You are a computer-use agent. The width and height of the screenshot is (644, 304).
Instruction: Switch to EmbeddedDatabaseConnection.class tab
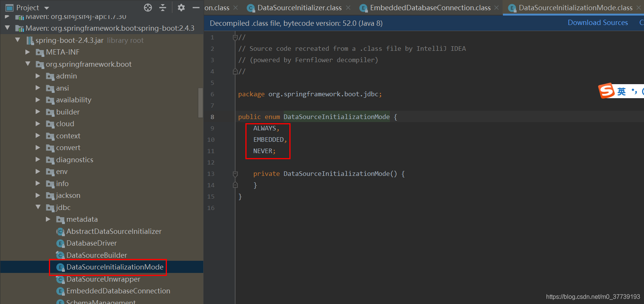pos(430,8)
